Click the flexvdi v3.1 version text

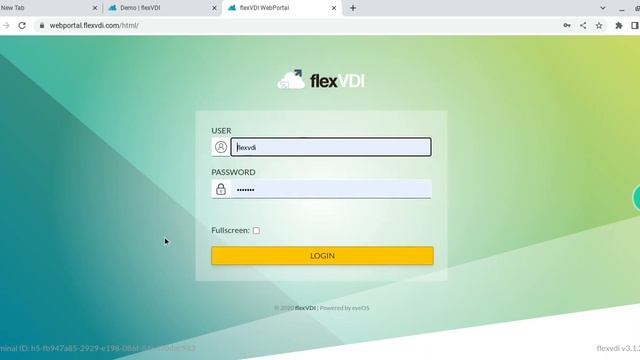tap(618, 348)
